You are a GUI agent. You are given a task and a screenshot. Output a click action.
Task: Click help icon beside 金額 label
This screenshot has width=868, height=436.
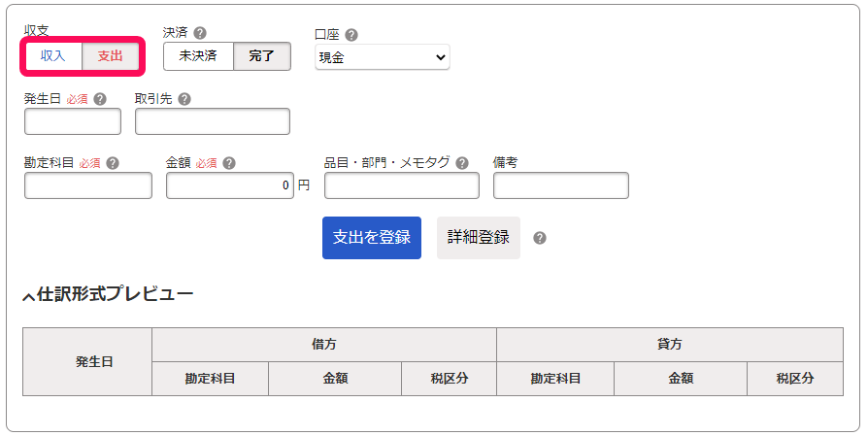click(229, 163)
